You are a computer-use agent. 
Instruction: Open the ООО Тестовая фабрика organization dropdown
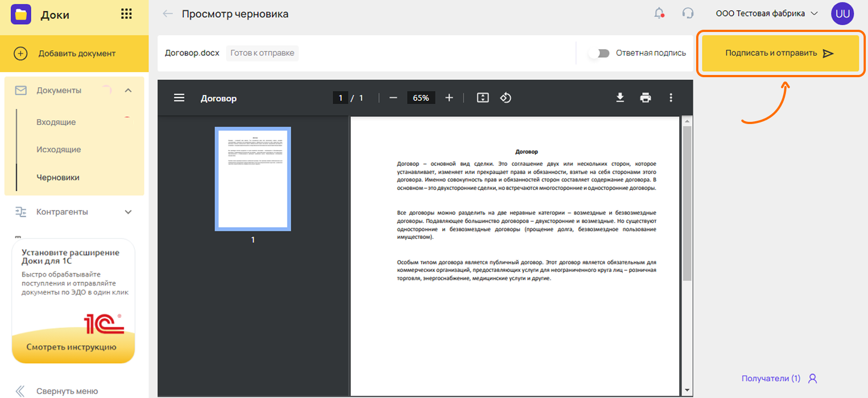pos(767,13)
